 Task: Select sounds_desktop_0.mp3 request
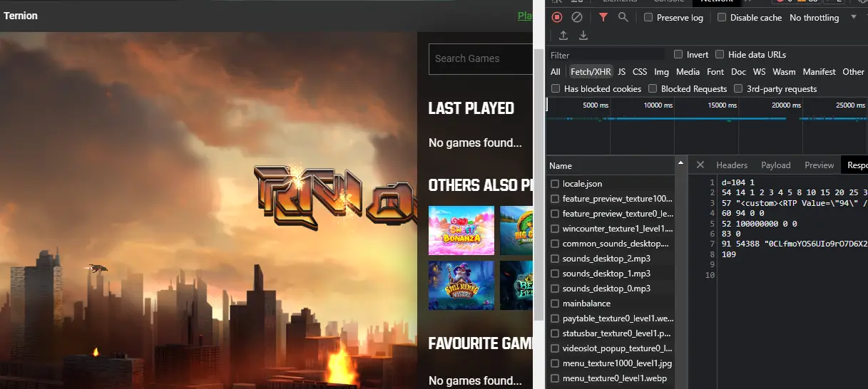[x=611, y=289]
